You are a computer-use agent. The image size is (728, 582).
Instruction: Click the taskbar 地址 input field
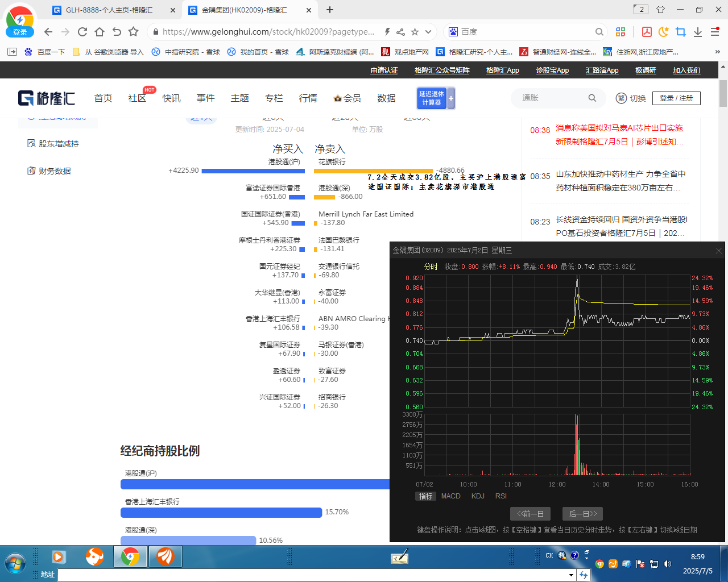point(313,575)
